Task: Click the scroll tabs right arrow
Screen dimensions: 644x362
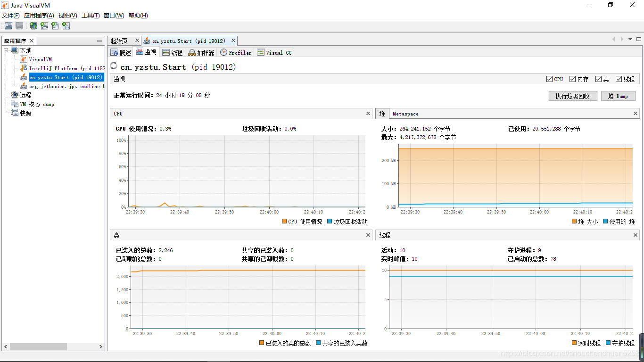Action: (x=622, y=39)
